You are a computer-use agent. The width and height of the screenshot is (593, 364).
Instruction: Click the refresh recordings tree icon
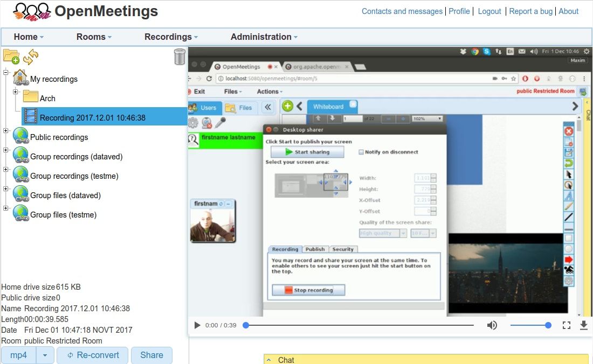[x=30, y=57]
